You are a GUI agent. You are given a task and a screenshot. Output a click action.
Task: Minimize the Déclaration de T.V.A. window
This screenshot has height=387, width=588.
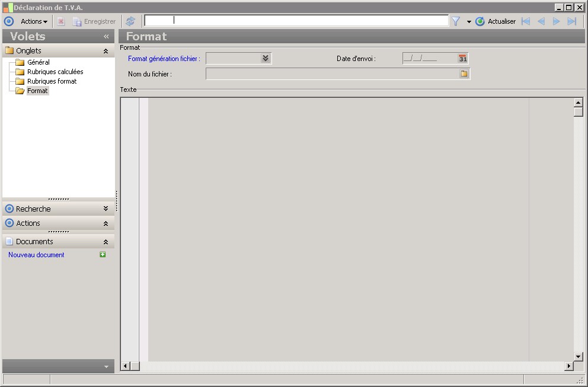(x=559, y=8)
